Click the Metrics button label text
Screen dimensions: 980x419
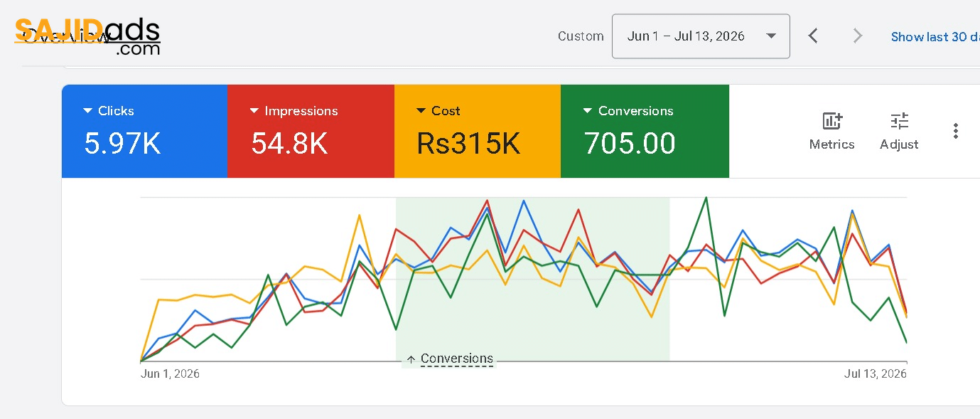(x=831, y=144)
